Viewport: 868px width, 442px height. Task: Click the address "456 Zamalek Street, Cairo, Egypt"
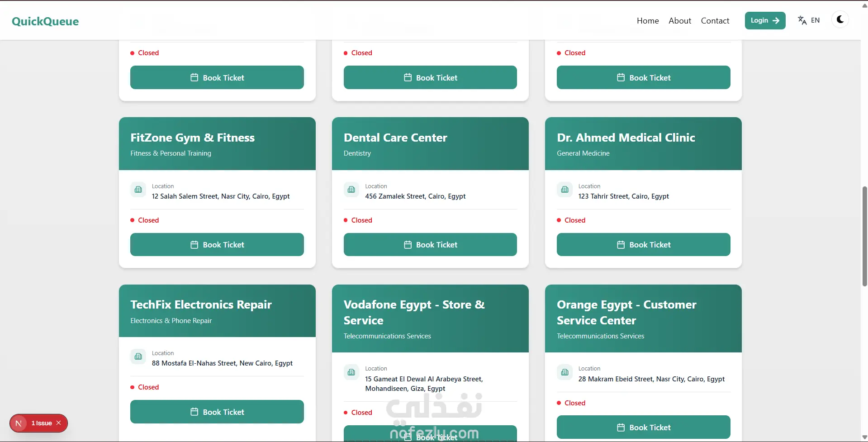[415, 196]
